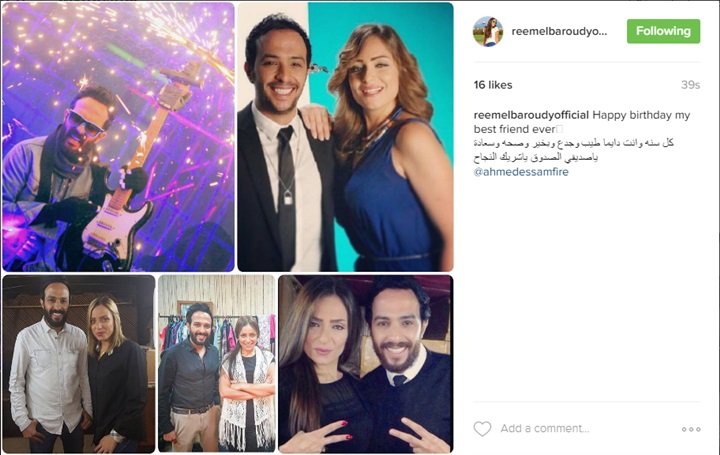The image size is (720, 455).
Task: Open the reemelbaroudyo... username at top
Action: 559,31
